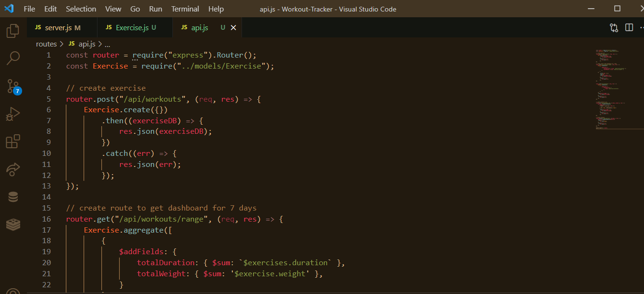This screenshot has height=294, width=644.
Task: Split the editor to the right
Action: click(x=629, y=28)
